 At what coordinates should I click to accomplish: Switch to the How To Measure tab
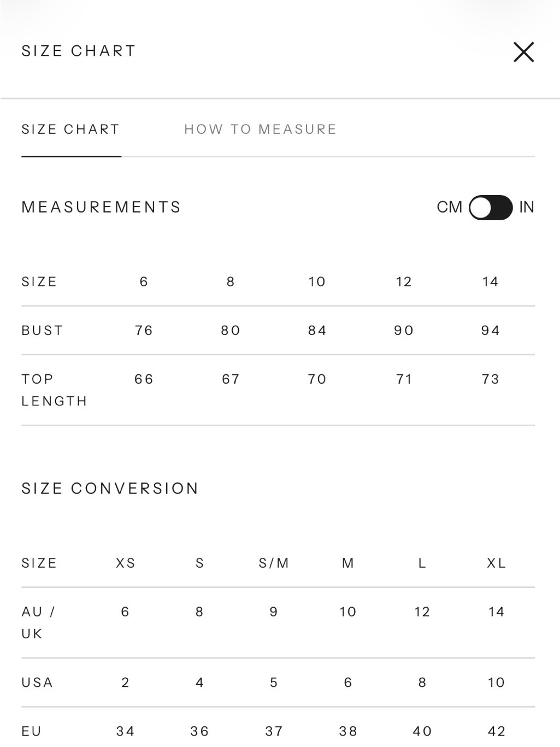coord(260,130)
